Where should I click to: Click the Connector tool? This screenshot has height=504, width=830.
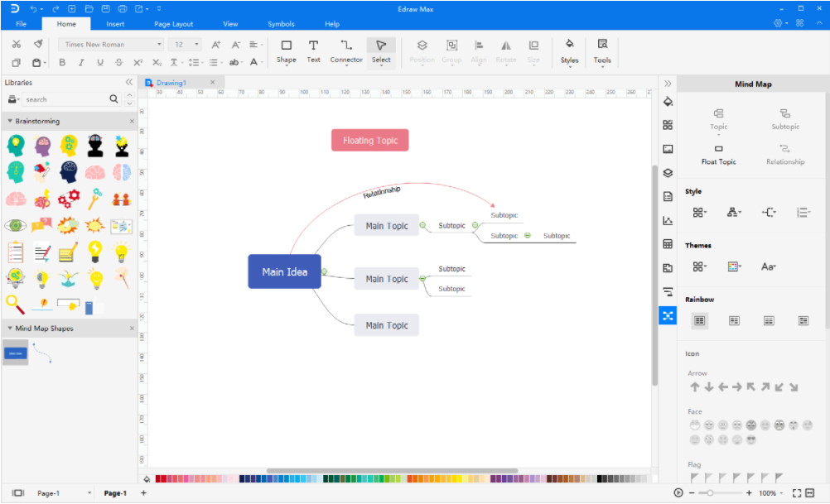point(346,50)
